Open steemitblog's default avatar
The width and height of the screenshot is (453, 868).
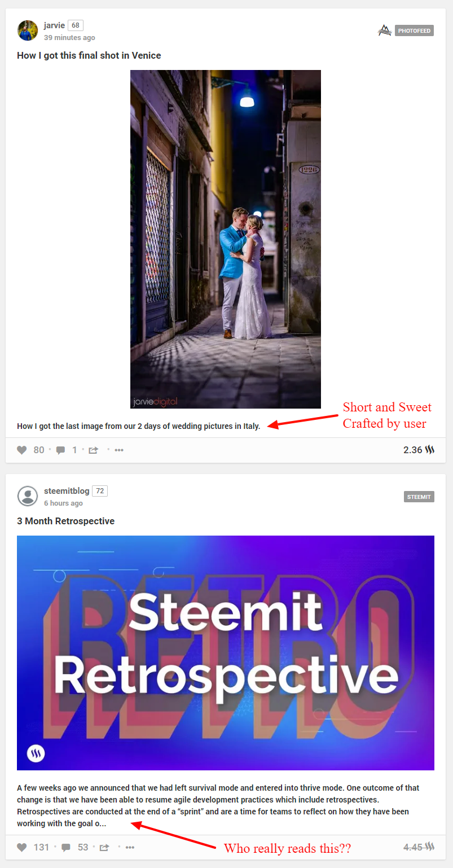coord(28,496)
